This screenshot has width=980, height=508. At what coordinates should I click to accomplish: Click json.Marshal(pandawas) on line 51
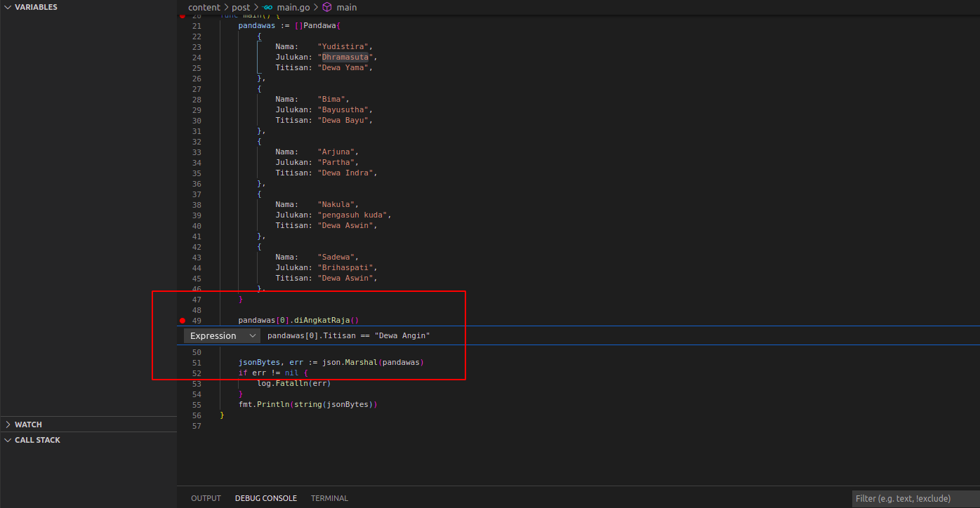[373, 363]
